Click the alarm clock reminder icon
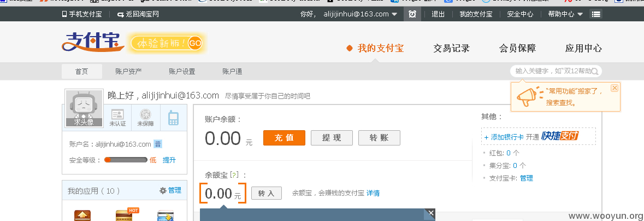644x221 pixels. pos(412,14)
